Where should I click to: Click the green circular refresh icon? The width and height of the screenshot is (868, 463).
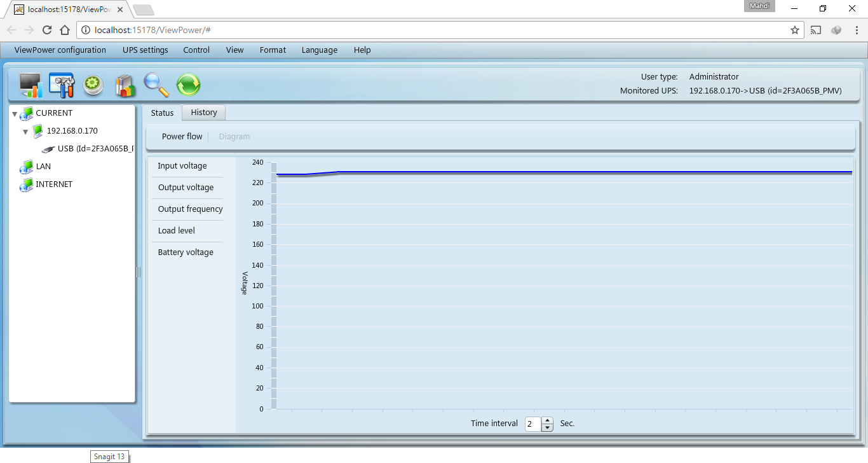(188, 85)
